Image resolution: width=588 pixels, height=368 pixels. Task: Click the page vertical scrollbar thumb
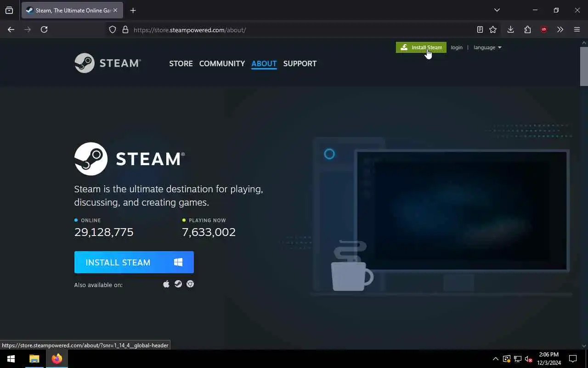[584, 66]
